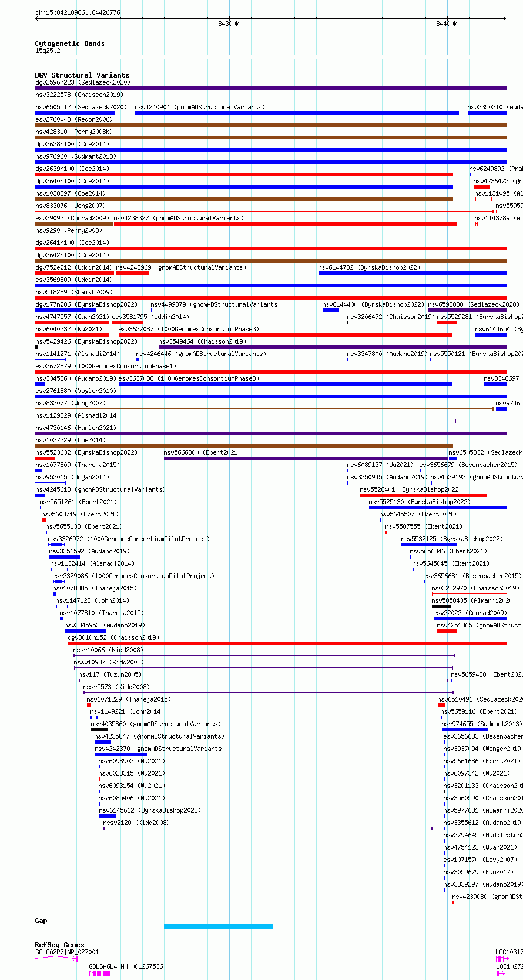The height and width of the screenshot is (980, 523).
Task: Open esv1071570 (Levy2007) entry
Action: (480, 860)
